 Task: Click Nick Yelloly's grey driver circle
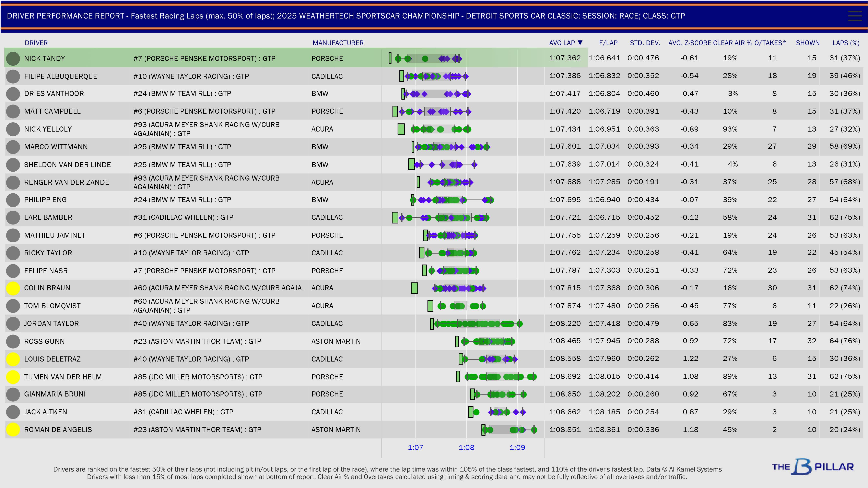click(13, 129)
